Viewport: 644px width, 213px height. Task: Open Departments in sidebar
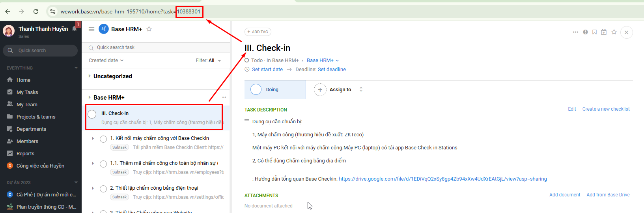[x=31, y=129]
